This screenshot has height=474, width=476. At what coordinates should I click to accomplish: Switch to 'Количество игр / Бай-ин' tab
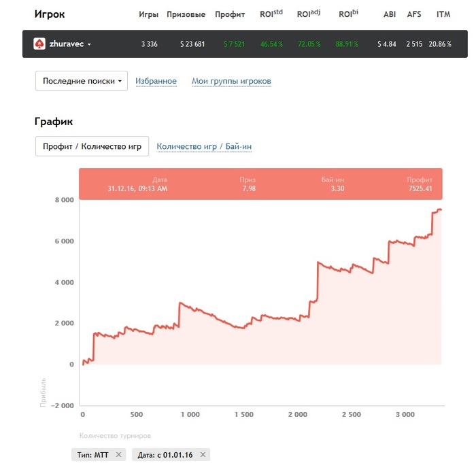204,146
